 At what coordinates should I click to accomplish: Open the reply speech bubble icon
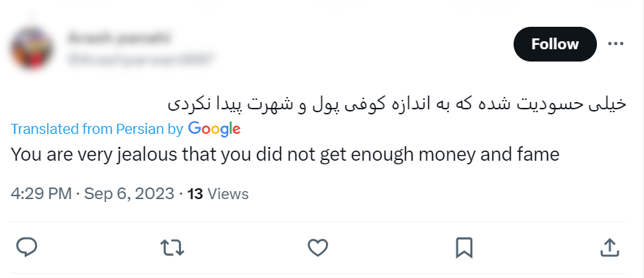tap(27, 248)
